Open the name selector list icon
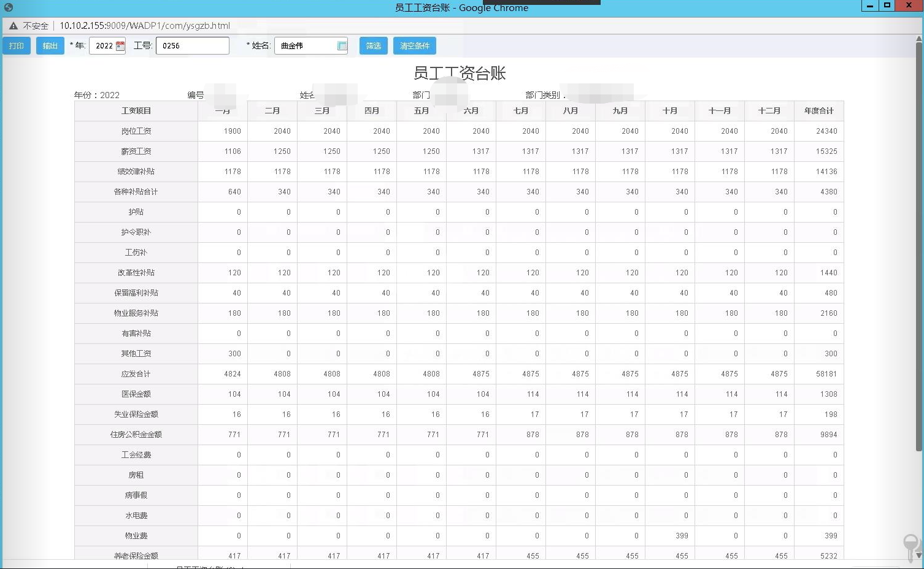Viewport: 924px width, 569px height. tap(342, 46)
